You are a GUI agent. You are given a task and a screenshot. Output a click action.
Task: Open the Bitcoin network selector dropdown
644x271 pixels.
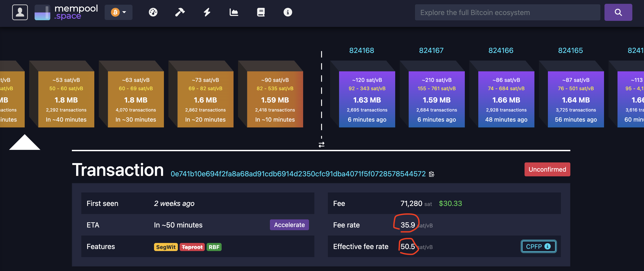click(x=119, y=12)
